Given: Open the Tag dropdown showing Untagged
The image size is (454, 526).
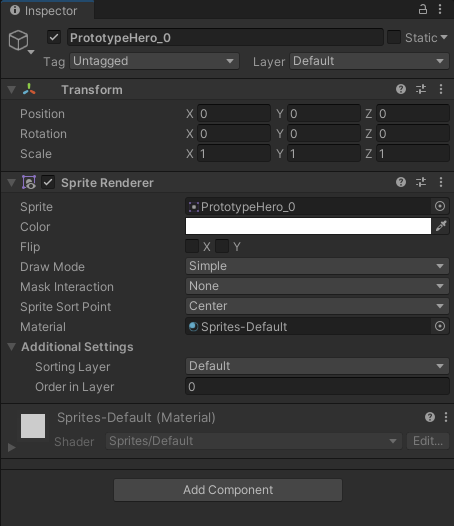Looking at the screenshot, I should [154, 61].
